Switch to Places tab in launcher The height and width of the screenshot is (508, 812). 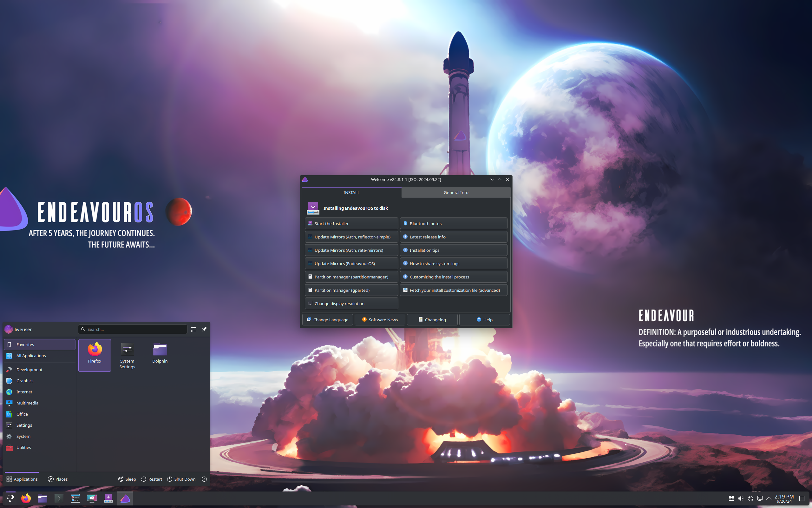(58, 479)
